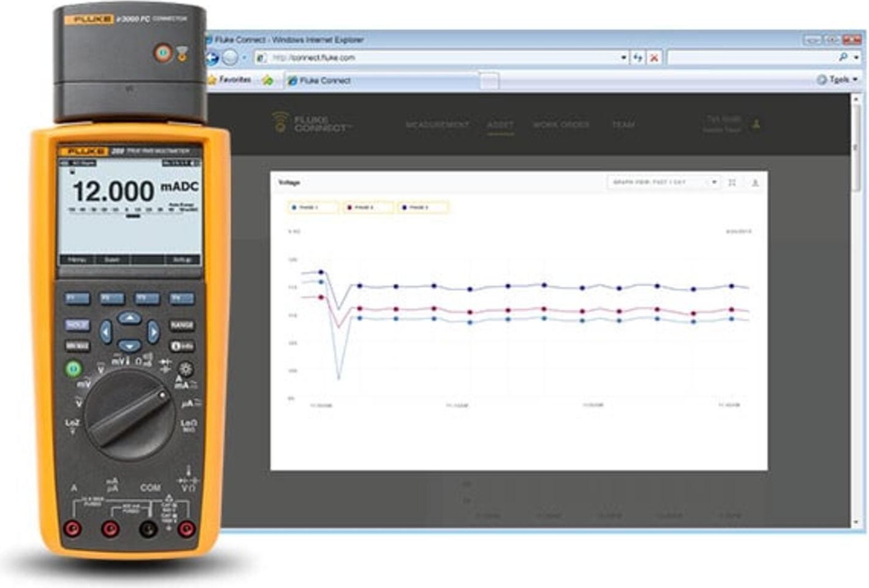
Task: Toggle the Phase 3 legend series
Action: point(423,207)
